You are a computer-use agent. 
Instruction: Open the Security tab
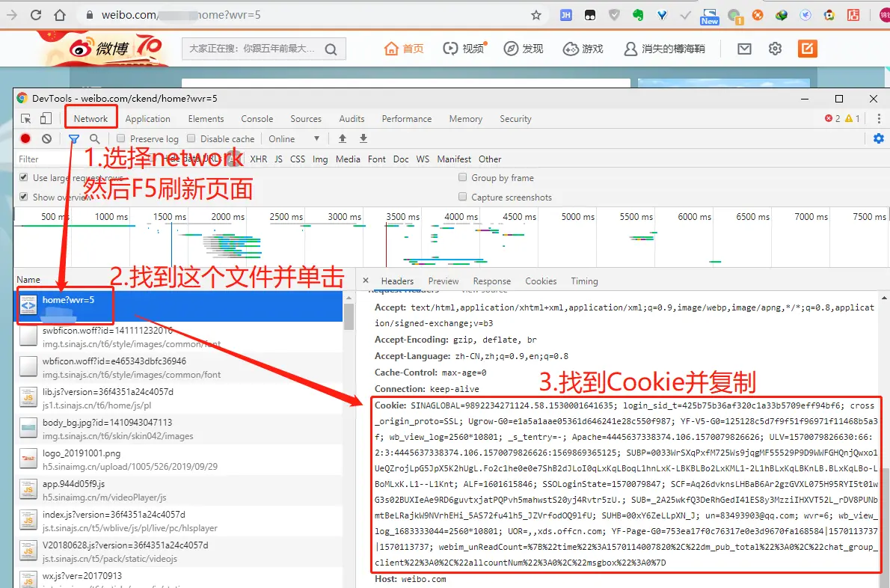(515, 119)
